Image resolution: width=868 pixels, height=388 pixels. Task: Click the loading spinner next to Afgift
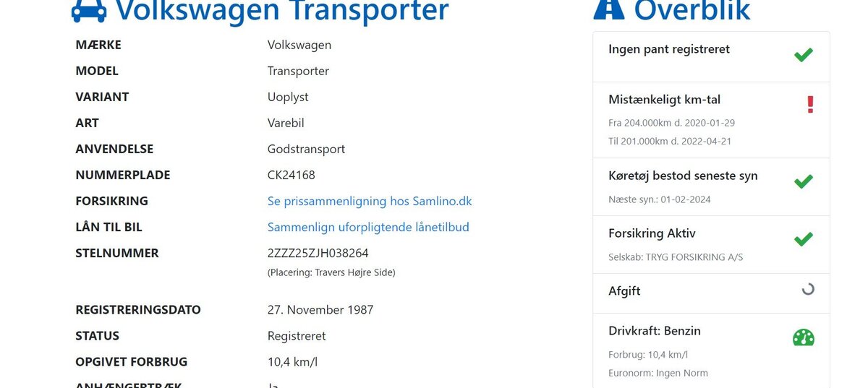pos(808,290)
